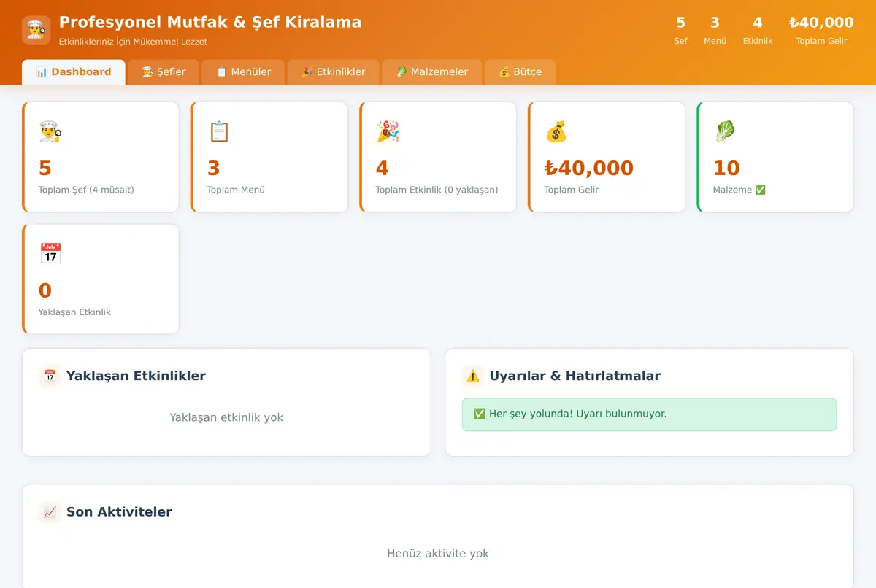Viewport: 876px width, 588px height.
Task: Click the header Toplam Gelir ₺40,000 stat
Action: pyautogui.click(x=821, y=29)
